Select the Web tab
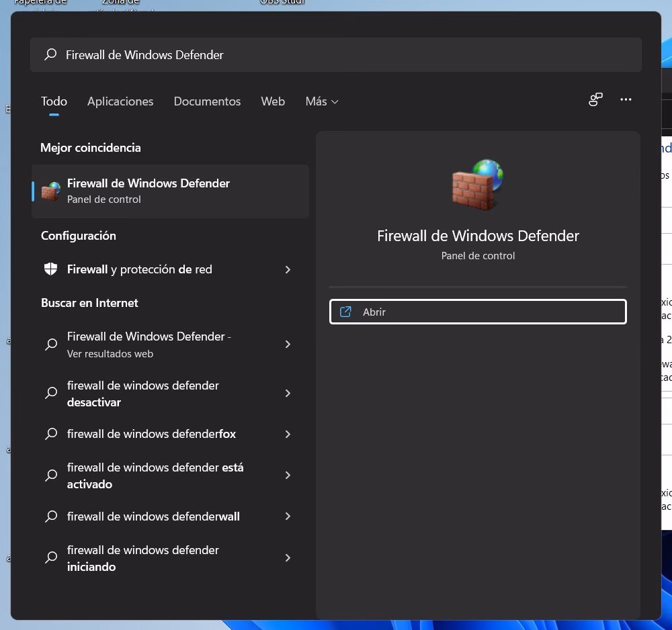 pos(273,101)
